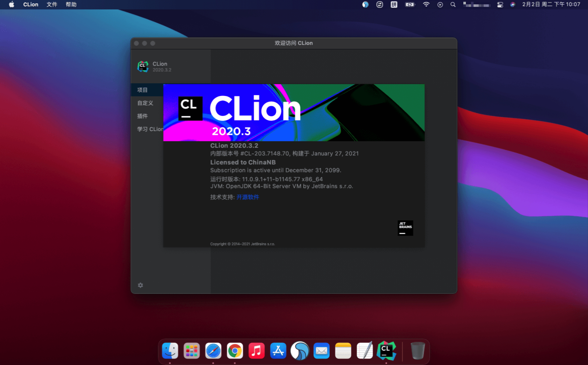Screen dimensions: 588x365
Task: Click the 运行时版本 runtime line
Action: click(x=266, y=179)
